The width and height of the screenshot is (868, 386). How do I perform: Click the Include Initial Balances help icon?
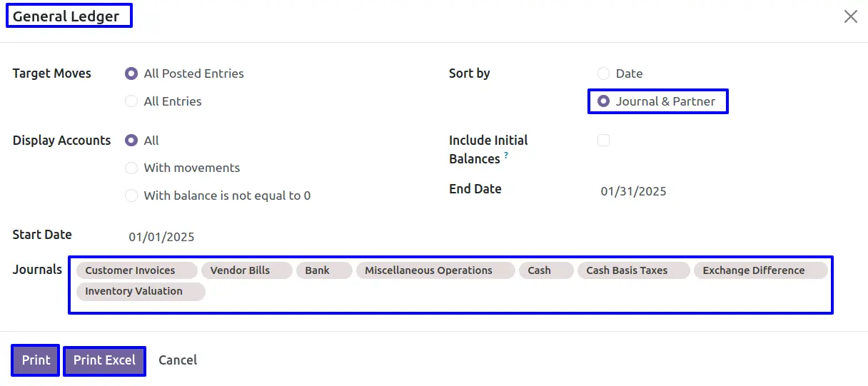pos(506,155)
